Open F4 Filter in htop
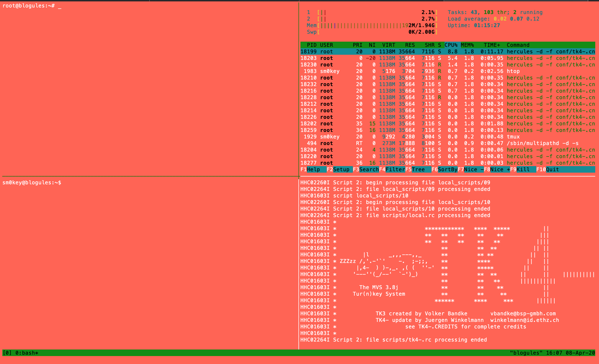 [x=392, y=170]
